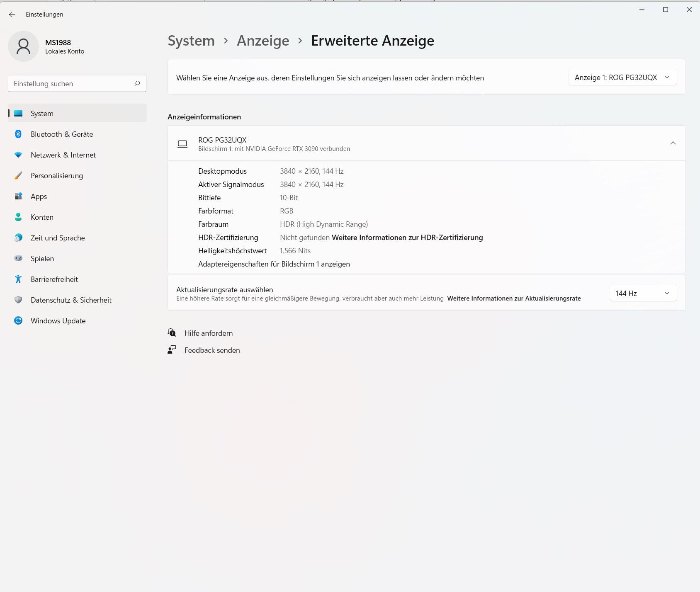The width and height of the screenshot is (700, 592).
Task: Click the MS1988 account name
Action: click(58, 42)
